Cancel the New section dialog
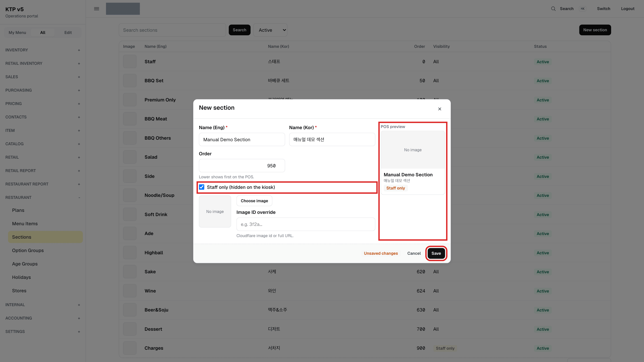The height and width of the screenshot is (362, 644). (x=414, y=253)
